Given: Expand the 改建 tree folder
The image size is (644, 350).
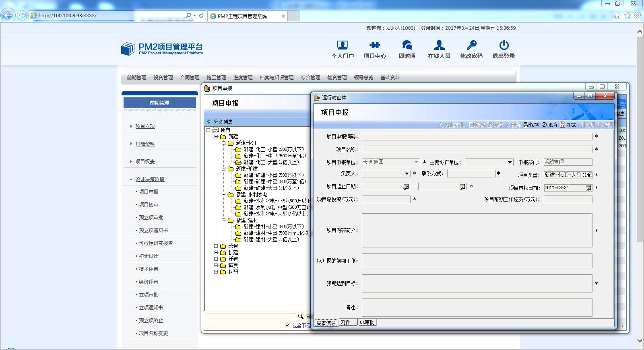Looking at the screenshot, I should (x=216, y=246).
